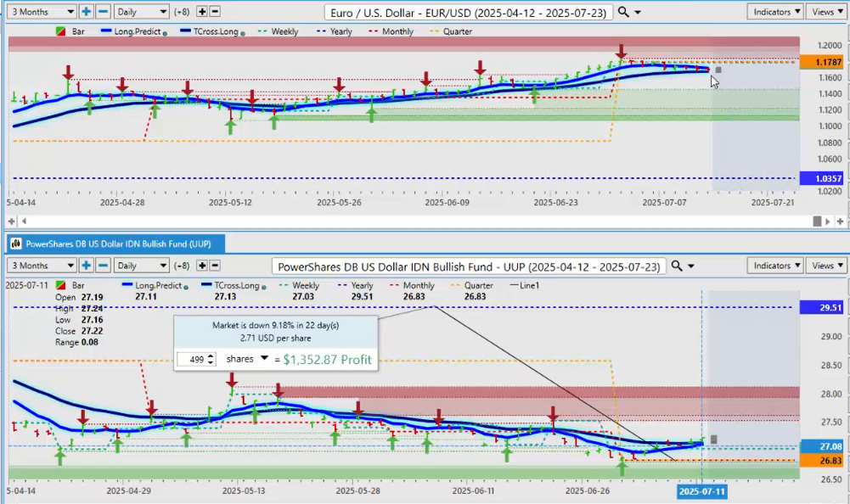Image resolution: width=850 pixels, height=504 pixels.
Task: Toggle TCross.Long legend in UUP chart
Action: pyautogui.click(x=223, y=286)
